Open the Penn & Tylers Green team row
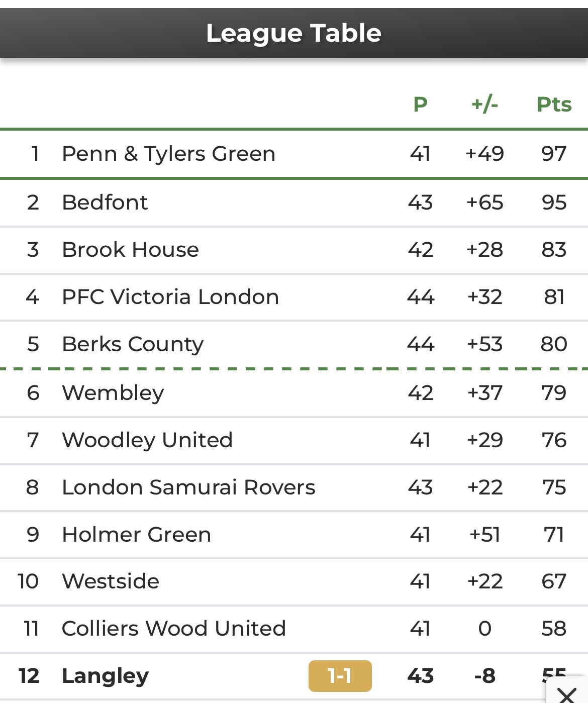588x703 pixels. coord(294,154)
